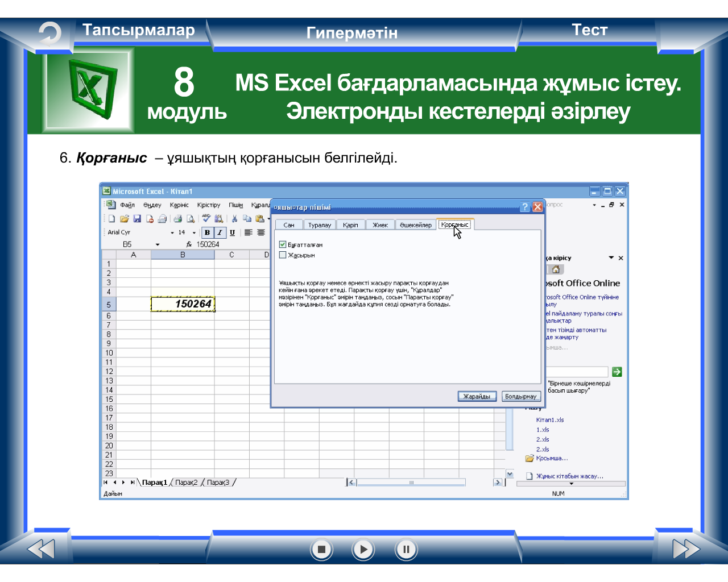This screenshot has width=728, height=582.
Task: Switch to the Туралау tab
Action: coord(320,225)
